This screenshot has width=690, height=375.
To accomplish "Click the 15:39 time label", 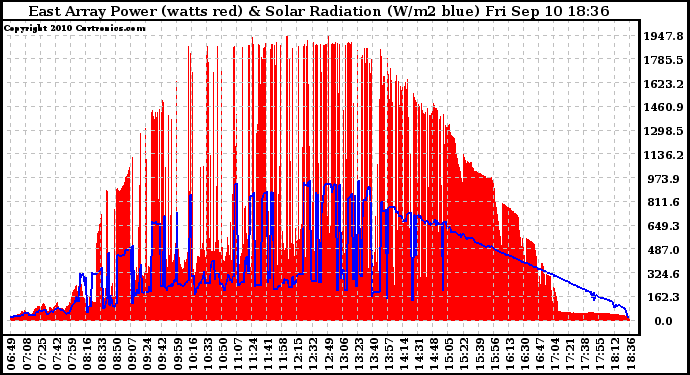I will pyautogui.click(x=478, y=354).
